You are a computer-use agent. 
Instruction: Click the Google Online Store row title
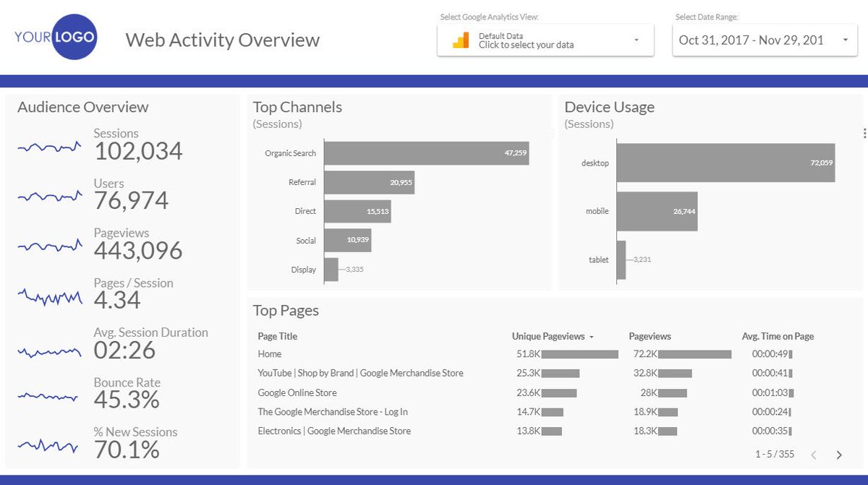coord(297,392)
